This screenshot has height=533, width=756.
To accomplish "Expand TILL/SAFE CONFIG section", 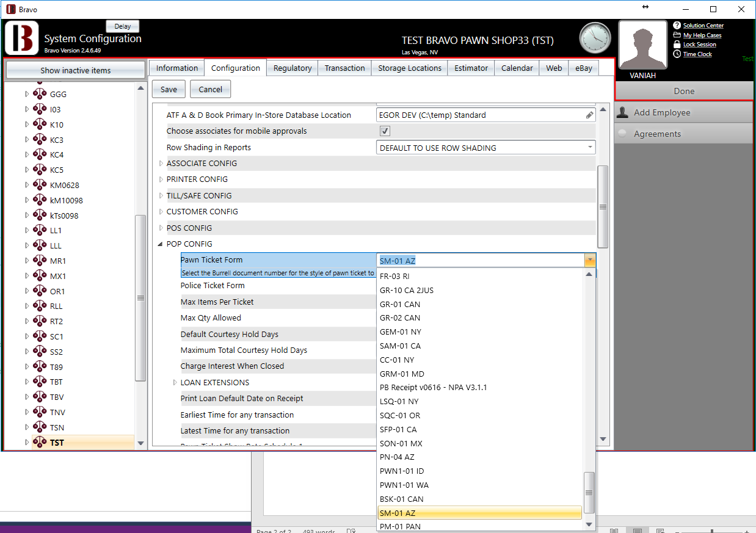I will click(161, 196).
